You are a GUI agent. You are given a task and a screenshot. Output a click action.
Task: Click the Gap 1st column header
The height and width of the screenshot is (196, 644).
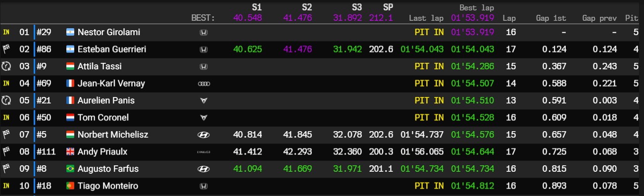coord(551,18)
